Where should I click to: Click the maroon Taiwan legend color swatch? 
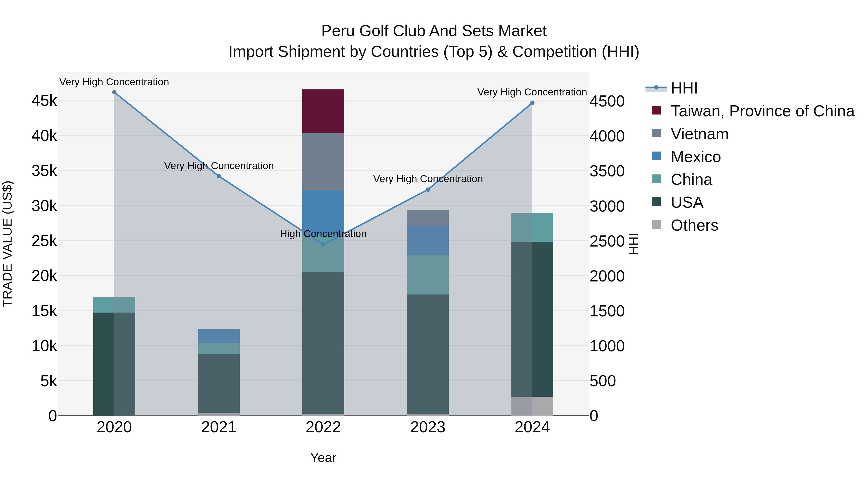(x=656, y=110)
